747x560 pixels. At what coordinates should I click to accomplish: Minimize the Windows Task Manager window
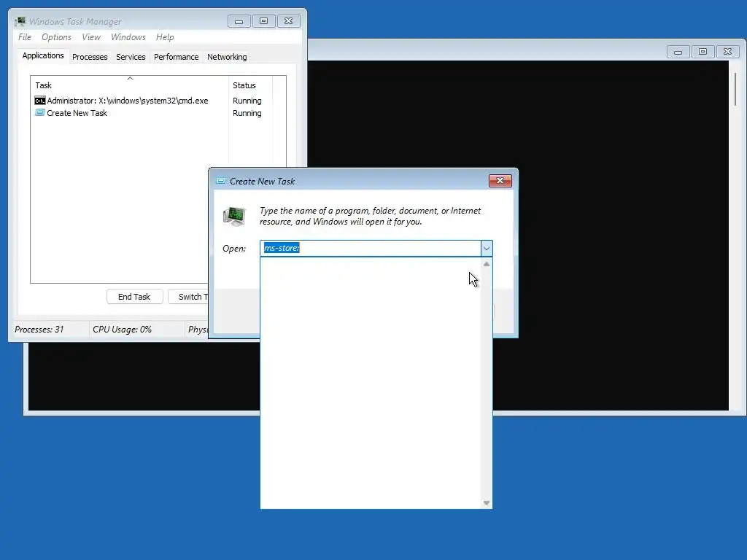(239, 21)
